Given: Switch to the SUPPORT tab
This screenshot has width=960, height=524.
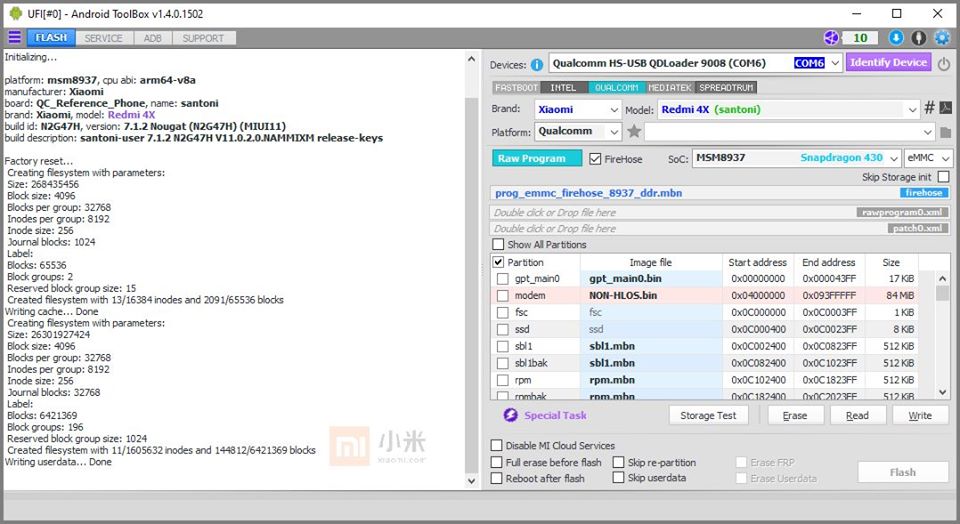Looking at the screenshot, I should pyautogui.click(x=203, y=38).
